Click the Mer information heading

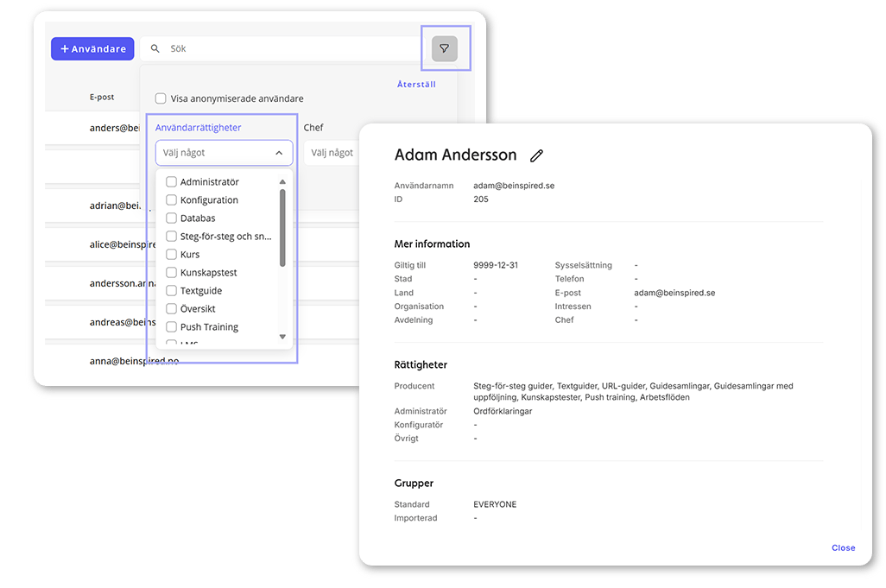click(433, 244)
